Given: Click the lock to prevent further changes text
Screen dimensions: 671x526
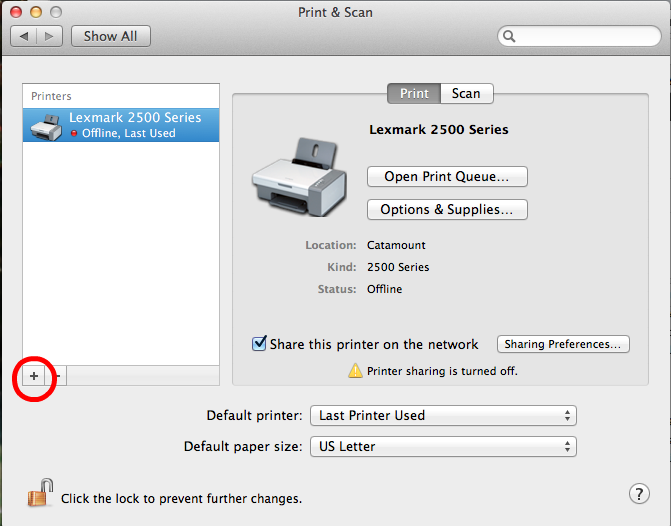Looking at the screenshot, I should click(x=181, y=499).
